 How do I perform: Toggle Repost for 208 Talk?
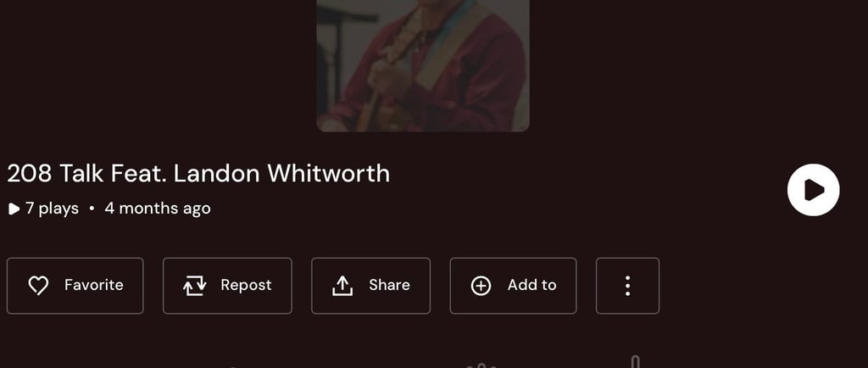[x=227, y=286]
